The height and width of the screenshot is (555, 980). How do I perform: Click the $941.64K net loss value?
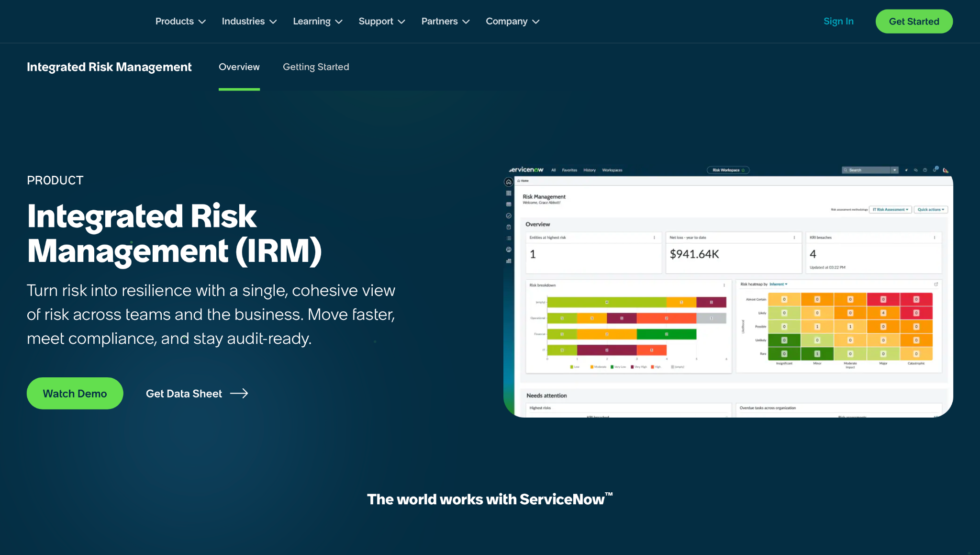click(x=694, y=254)
